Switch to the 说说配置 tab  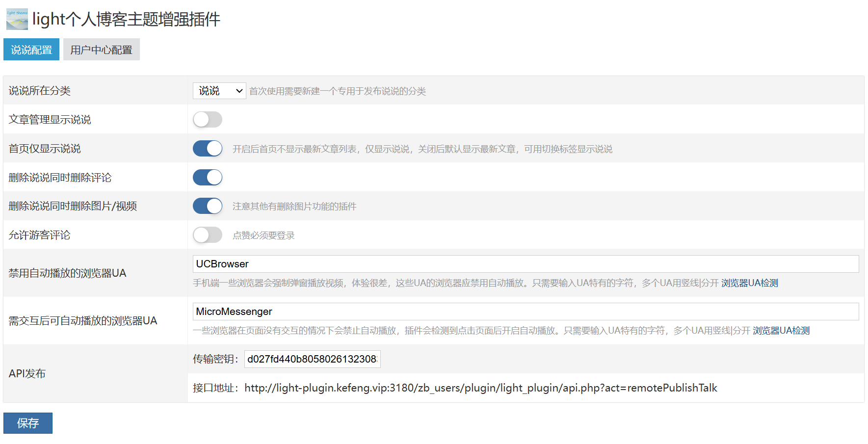pos(31,50)
